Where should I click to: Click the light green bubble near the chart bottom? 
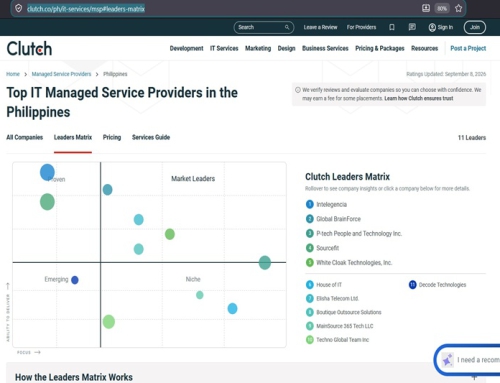pyautogui.click(x=109, y=322)
